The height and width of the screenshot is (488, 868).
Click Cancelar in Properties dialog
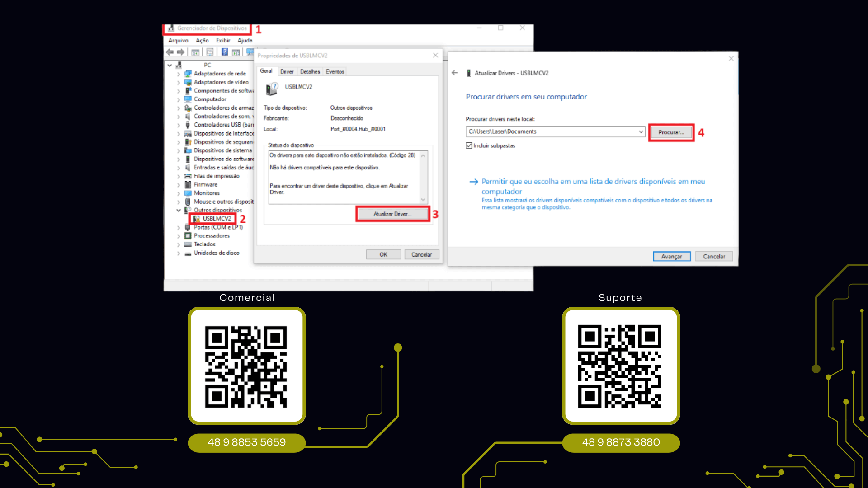click(x=421, y=255)
